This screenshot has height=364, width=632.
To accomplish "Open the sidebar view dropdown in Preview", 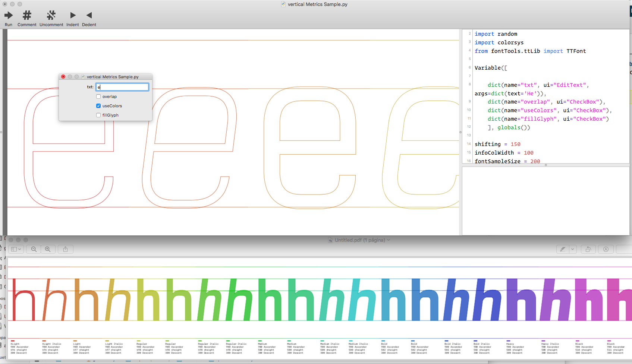I will click(16, 249).
